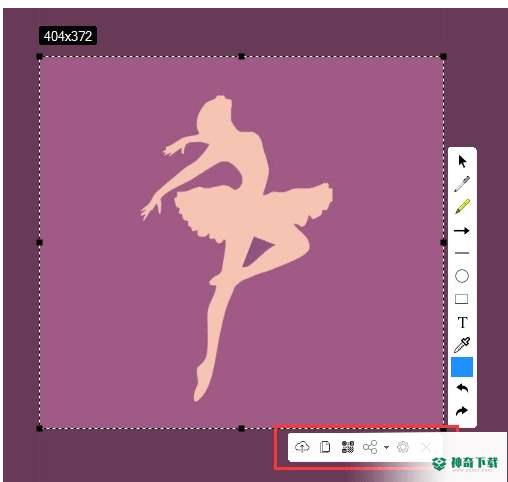
Task: Select the ellipse shape tool
Action: click(x=462, y=276)
